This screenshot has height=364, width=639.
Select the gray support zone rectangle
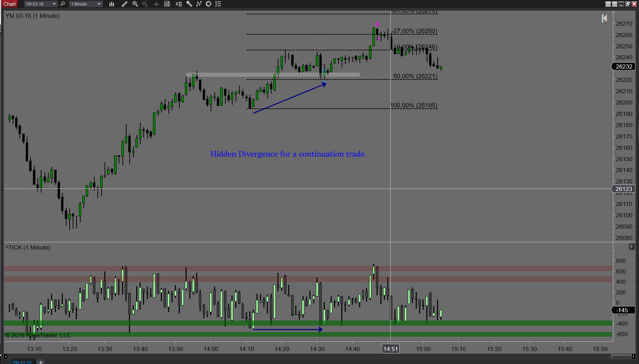(273, 74)
